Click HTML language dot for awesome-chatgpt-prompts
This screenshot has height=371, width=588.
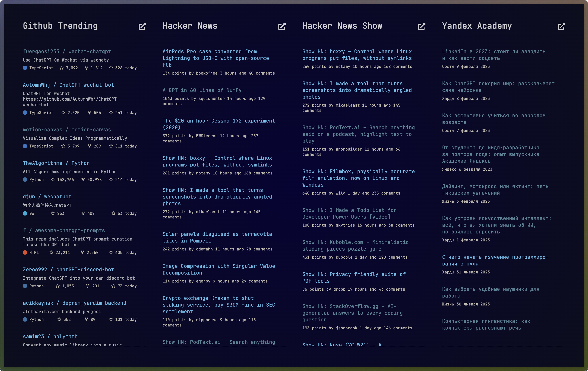coord(25,252)
